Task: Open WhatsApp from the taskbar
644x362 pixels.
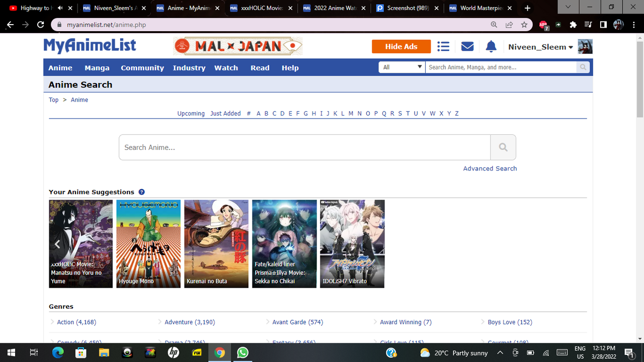Action: coord(243,352)
